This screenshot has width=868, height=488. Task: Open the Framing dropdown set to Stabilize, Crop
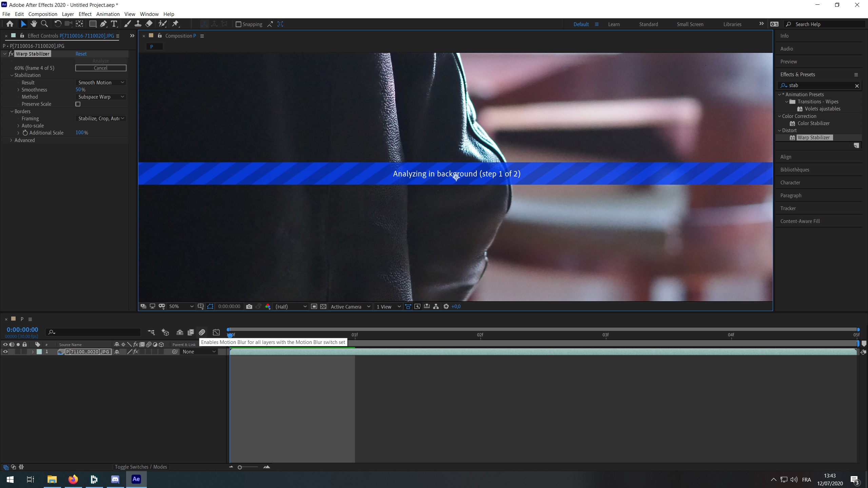point(100,118)
